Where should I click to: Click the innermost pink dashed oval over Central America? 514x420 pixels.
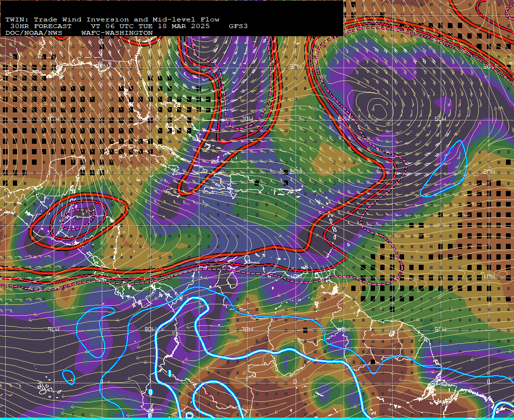79,219
